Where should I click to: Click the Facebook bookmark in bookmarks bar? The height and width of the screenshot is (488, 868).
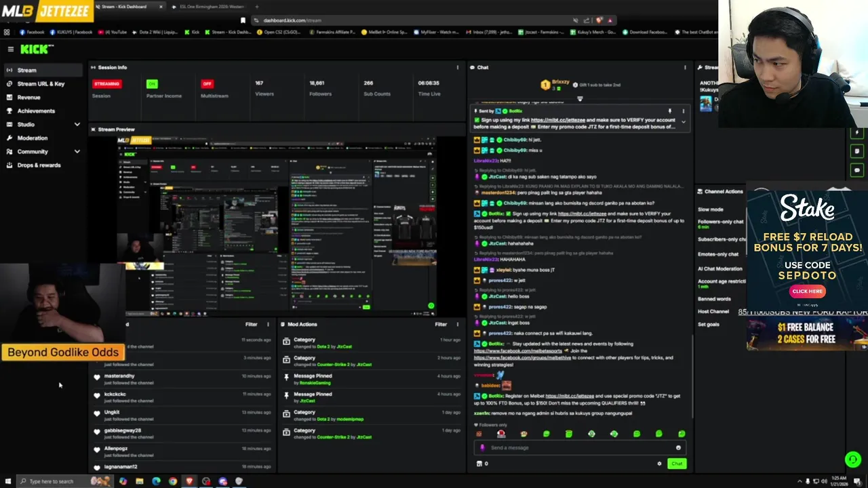(32, 32)
